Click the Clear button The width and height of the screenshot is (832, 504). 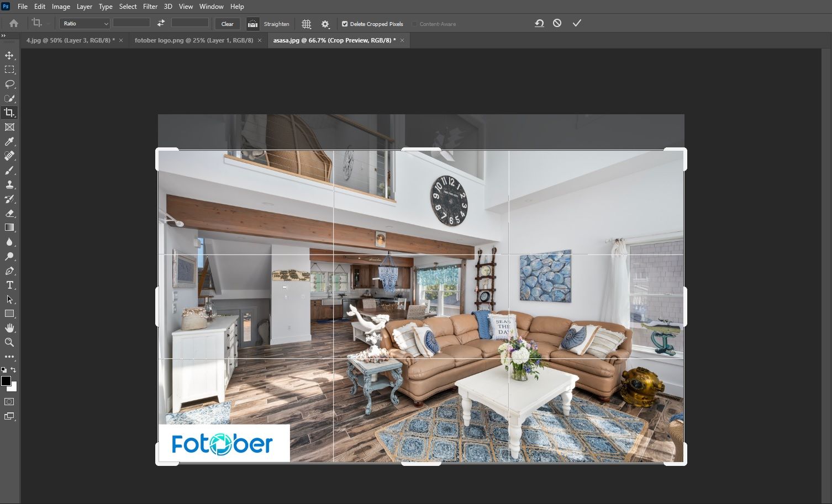coord(227,24)
